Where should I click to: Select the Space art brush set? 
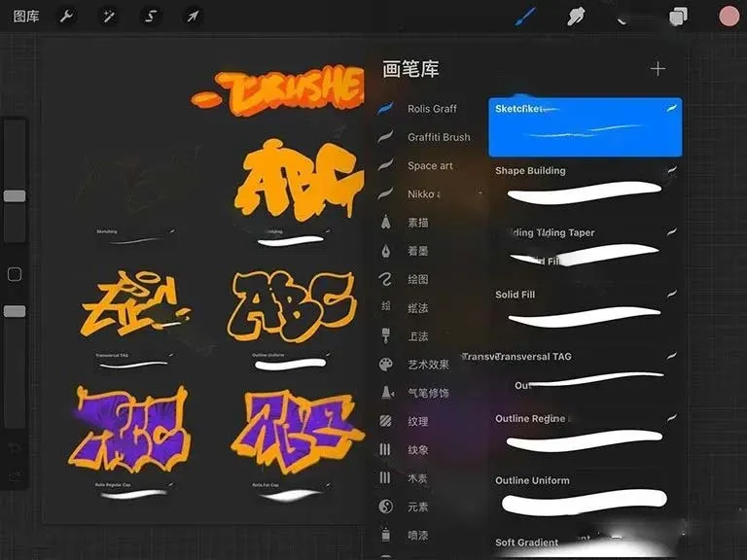[430, 165]
